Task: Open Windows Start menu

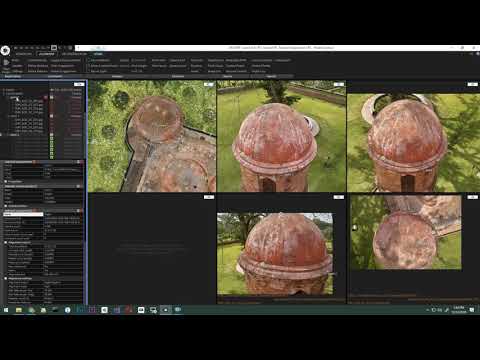Action: (6, 310)
